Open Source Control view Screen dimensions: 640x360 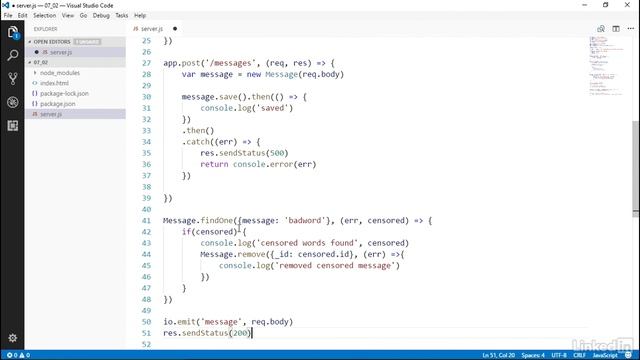pyautogui.click(x=13, y=78)
